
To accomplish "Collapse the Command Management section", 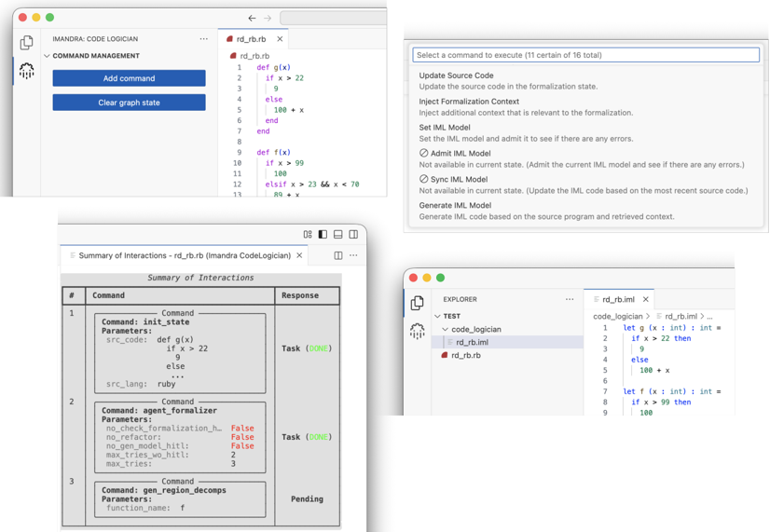I will click(x=48, y=56).
